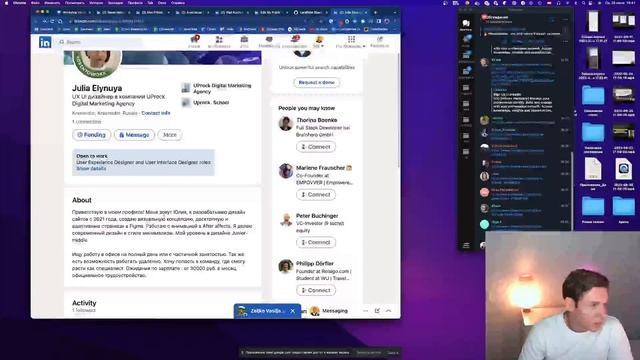Click the Request a demo button
Screen dimensions: 640x360
point(317,82)
